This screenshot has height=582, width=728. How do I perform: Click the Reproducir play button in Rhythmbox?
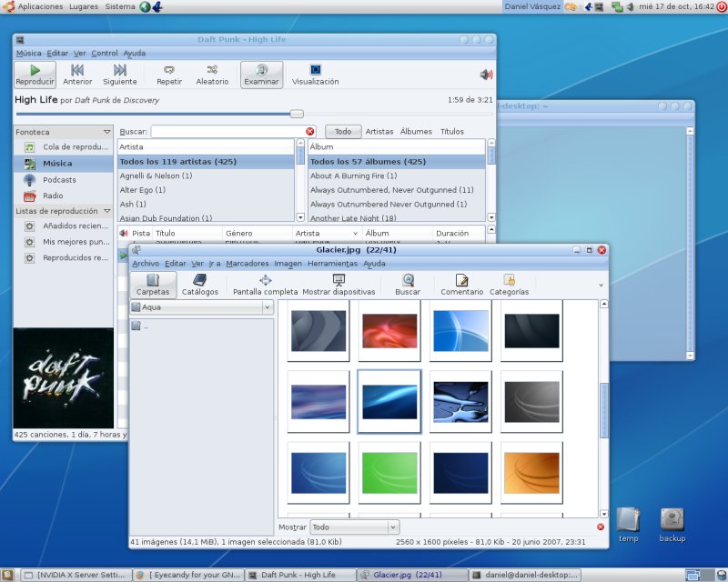[35, 75]
